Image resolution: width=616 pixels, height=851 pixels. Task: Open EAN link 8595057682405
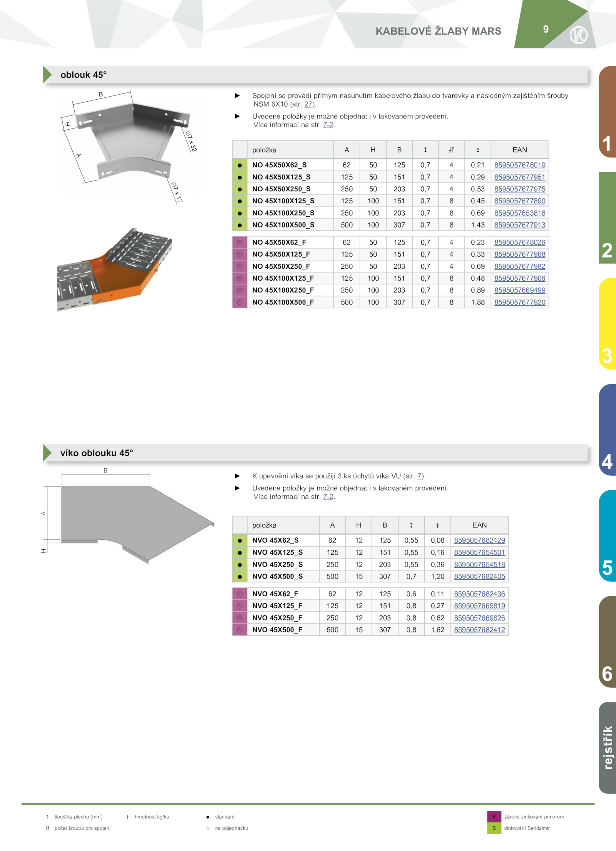point(479,577)
